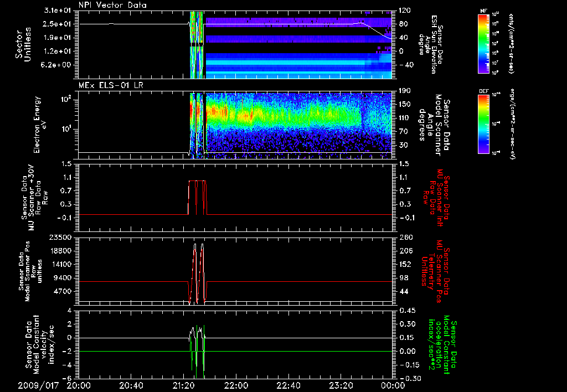Click the 'Electron Energy eV' axis label
The image size is (567, 392).
click(41, 125)
